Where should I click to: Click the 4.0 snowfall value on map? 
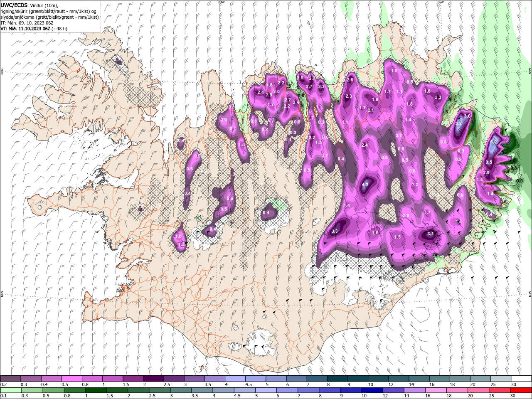point(365,185)
